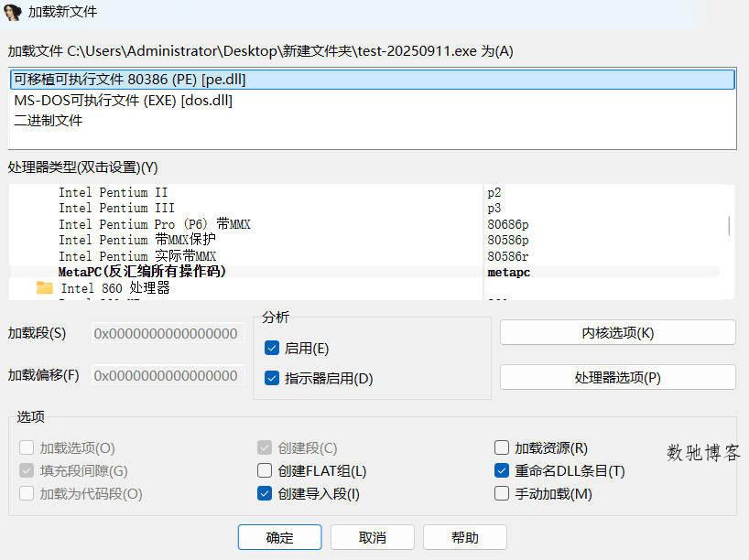The image size is (749, 560).
Task: Toggle 加载为代码段(O) checkbox
Action: click(x=27, y=493)
